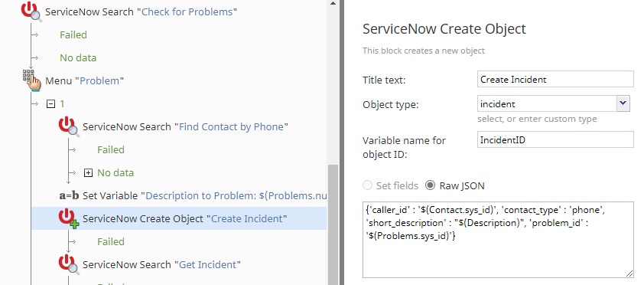
Task: Click the Title text input field
Action: [555, 80]
